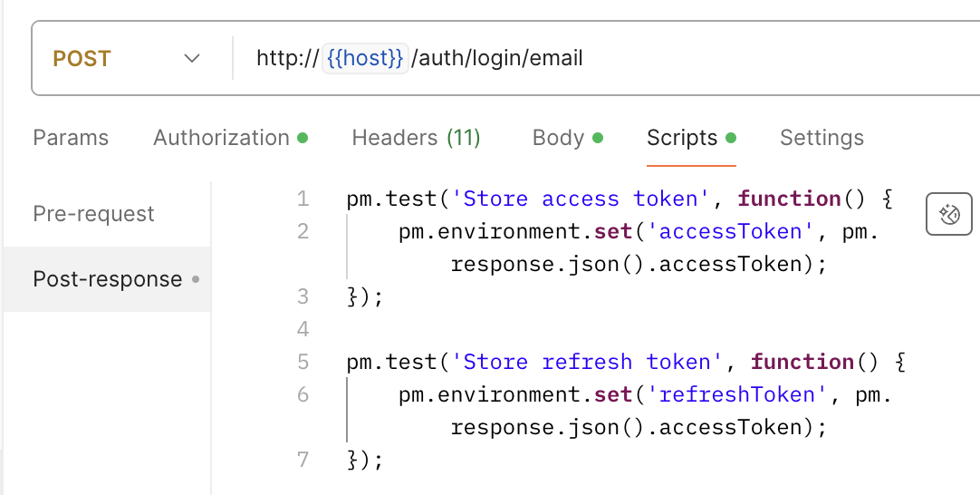Click the green dot beside Authorization
980x495 pixels.
click(x=303, y=138)
